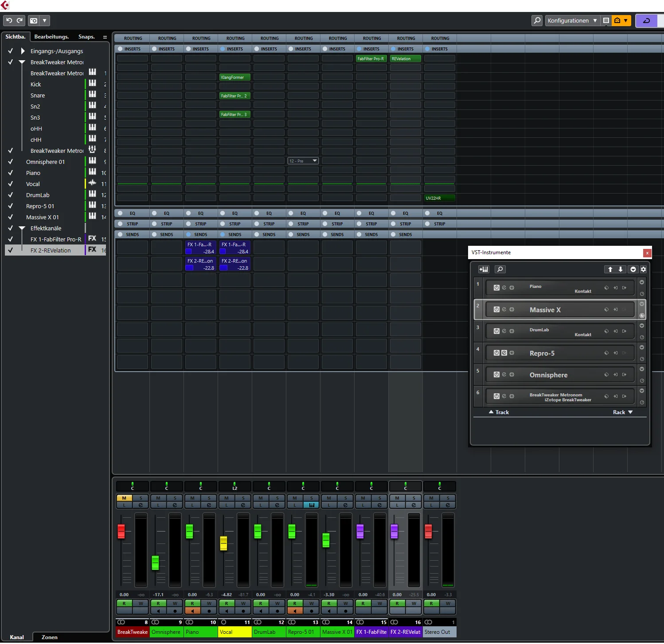Click the down arrow in VST-Instrumente toolbar
This screenshot has width=664, height=644.
(621, 269)
